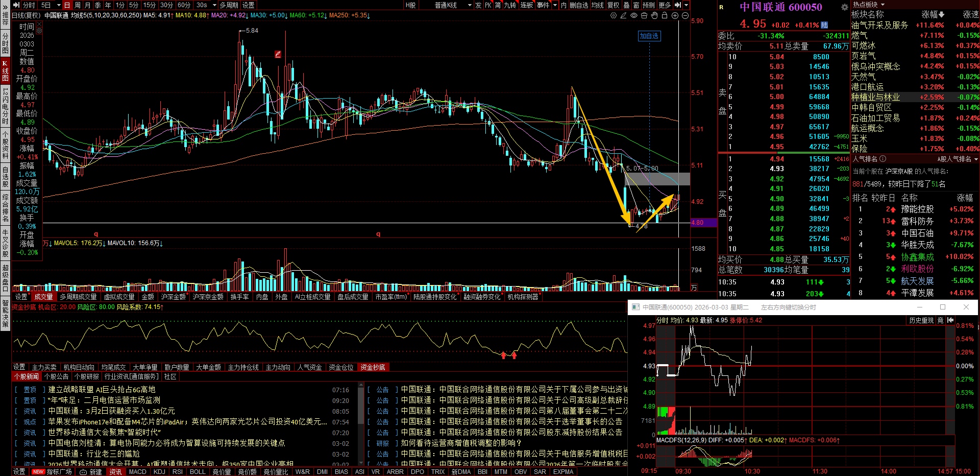Click the window icon of 中国联通 popup

pyautogui.click(x=635, y=307)
